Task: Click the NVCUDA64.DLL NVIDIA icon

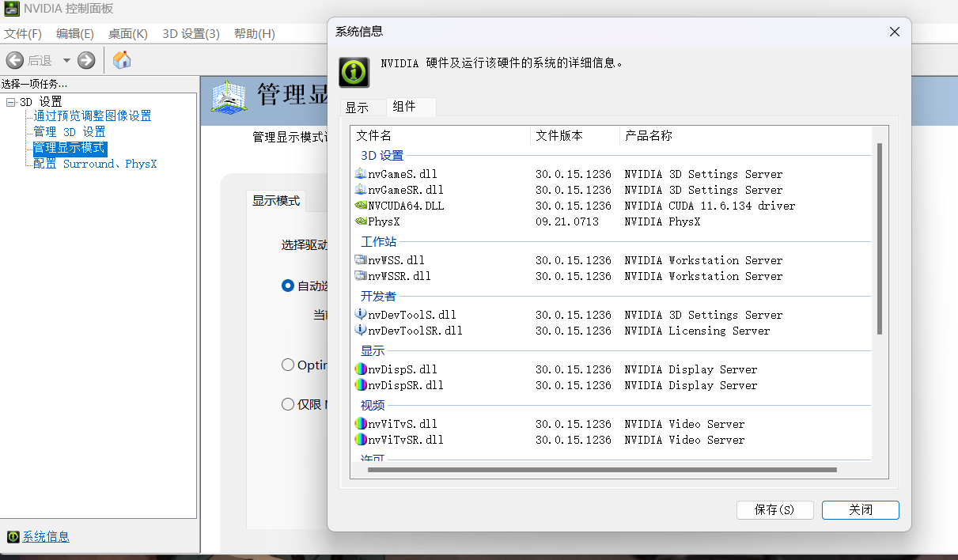Action: 361,206
